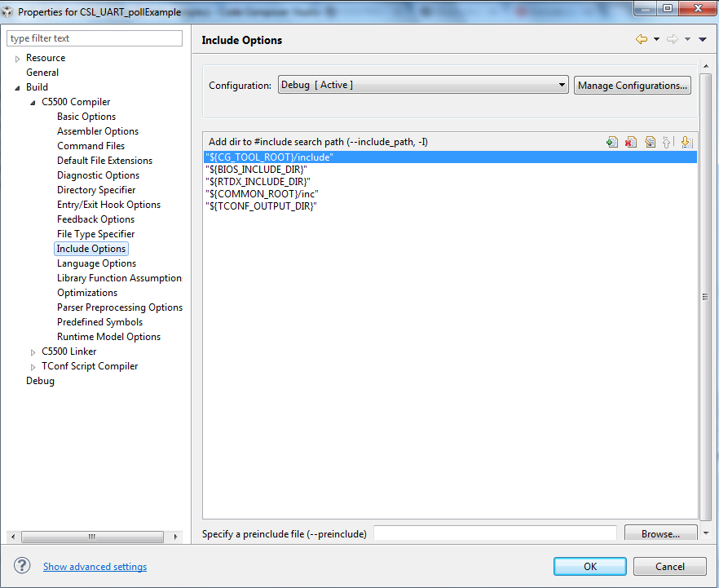Click the Add include path icon
719x588 pixels.
[x=612, y=142]
